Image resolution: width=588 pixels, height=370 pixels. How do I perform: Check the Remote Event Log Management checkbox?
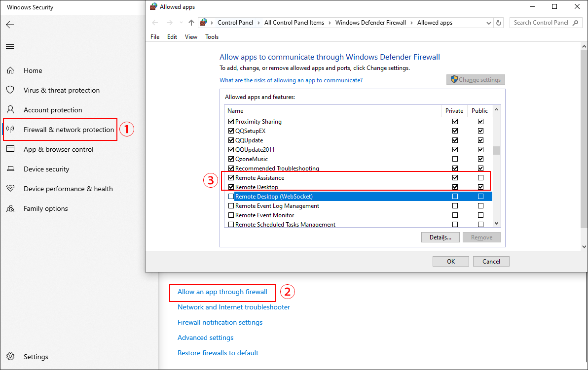point(231,205)
